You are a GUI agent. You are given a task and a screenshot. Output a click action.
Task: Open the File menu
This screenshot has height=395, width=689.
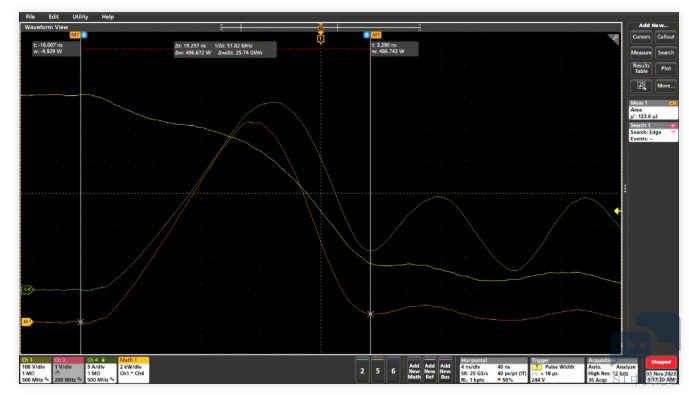pos(30,17)
